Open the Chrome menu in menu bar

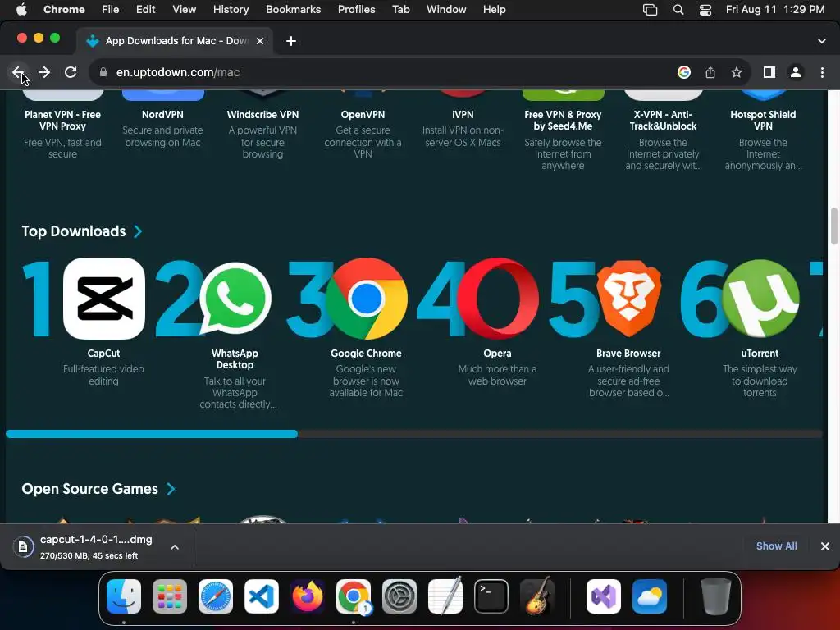[64, 10]
